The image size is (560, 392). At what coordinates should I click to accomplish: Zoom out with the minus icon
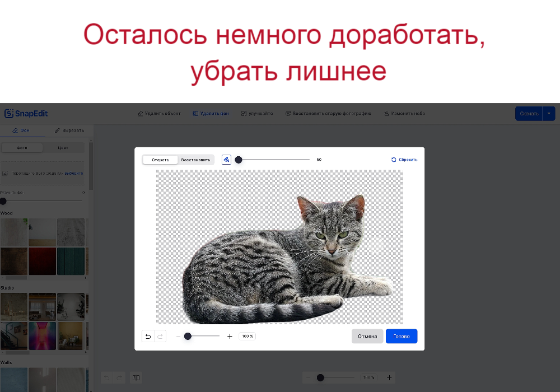[x=178, y=336]
